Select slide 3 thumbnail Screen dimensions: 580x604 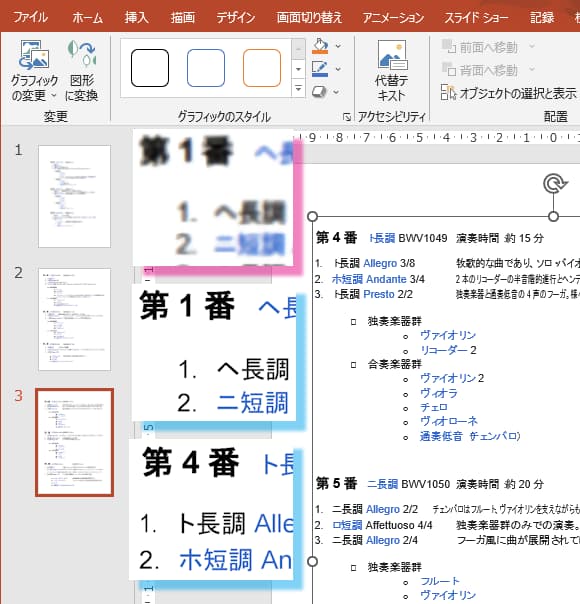tap(74, 442)
